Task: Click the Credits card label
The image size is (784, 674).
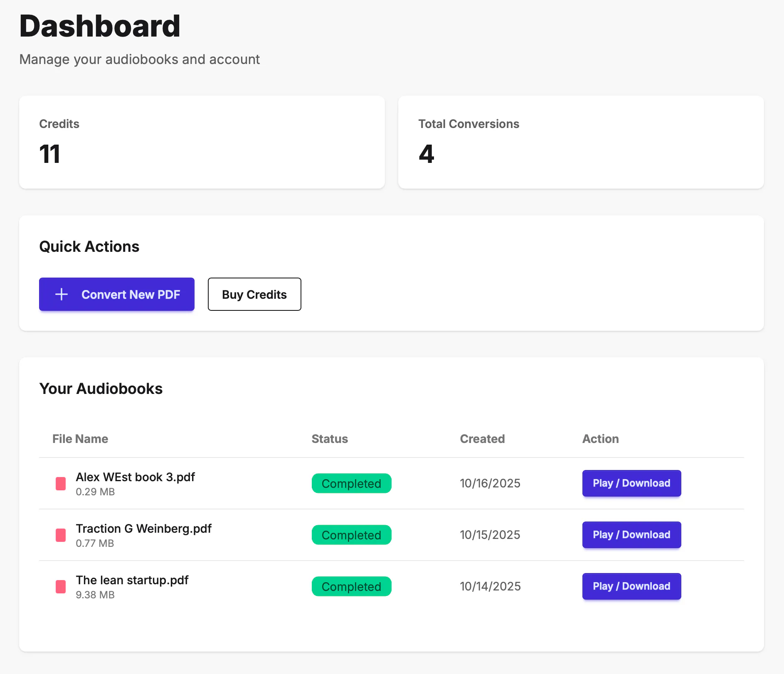Action: click(59, 124)
